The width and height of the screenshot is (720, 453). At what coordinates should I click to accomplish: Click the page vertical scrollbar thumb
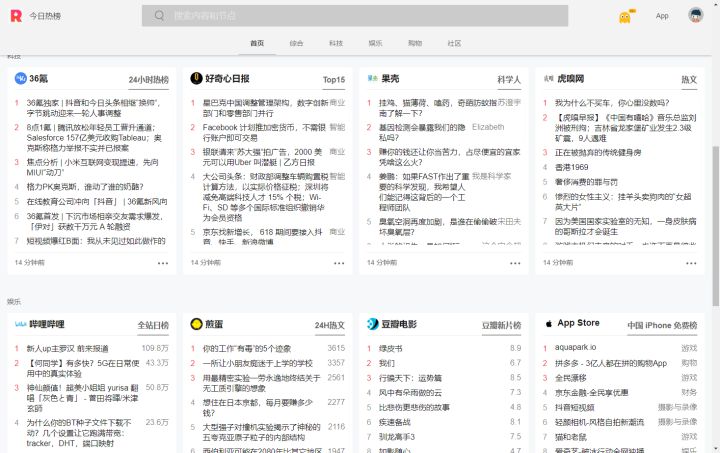pos(715,226)
